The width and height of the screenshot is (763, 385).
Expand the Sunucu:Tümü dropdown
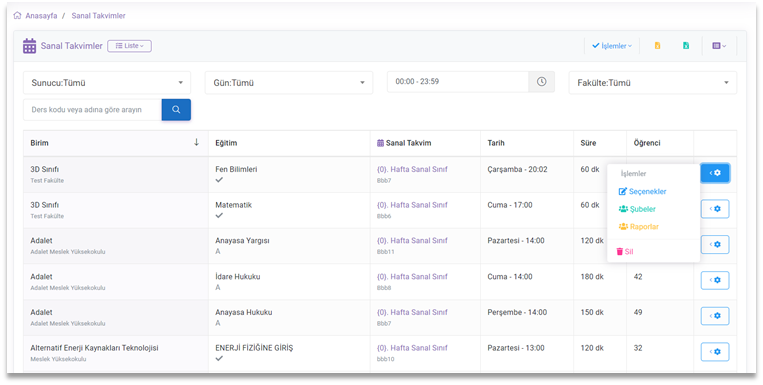click(x=107, y=83)
